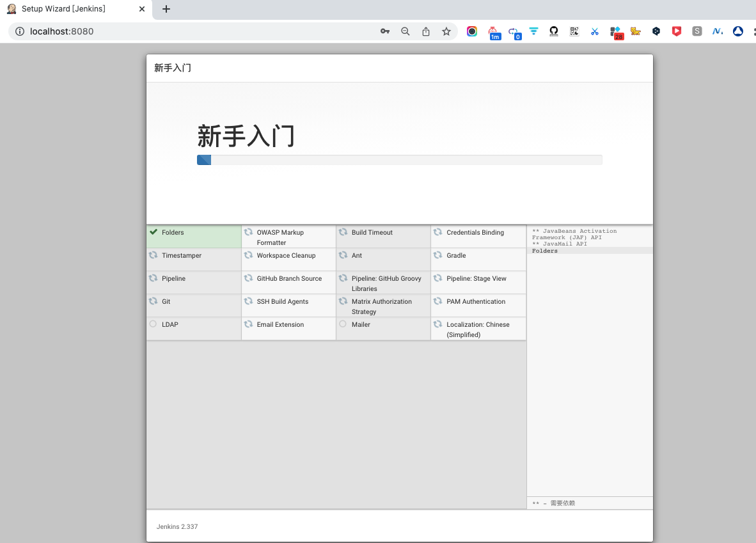Click the Jenkins favicon on the tab
The width and height of the screenshot is (756, 543).
point(12,9)
